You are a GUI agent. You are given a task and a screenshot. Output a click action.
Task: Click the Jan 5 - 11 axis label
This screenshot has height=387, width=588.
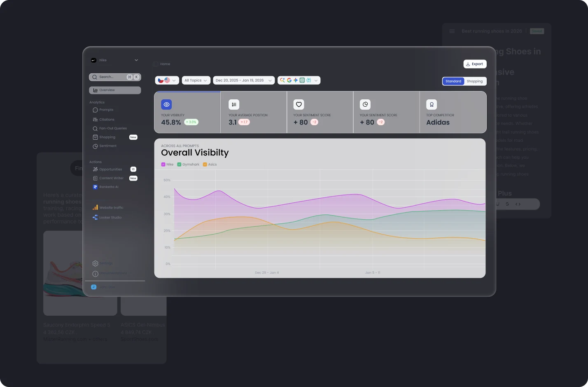click(373, 273)
